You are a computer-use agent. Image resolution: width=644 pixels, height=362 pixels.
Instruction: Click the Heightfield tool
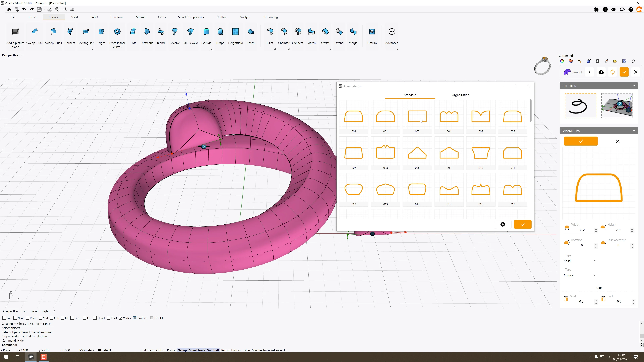click(x=235, y=36)
